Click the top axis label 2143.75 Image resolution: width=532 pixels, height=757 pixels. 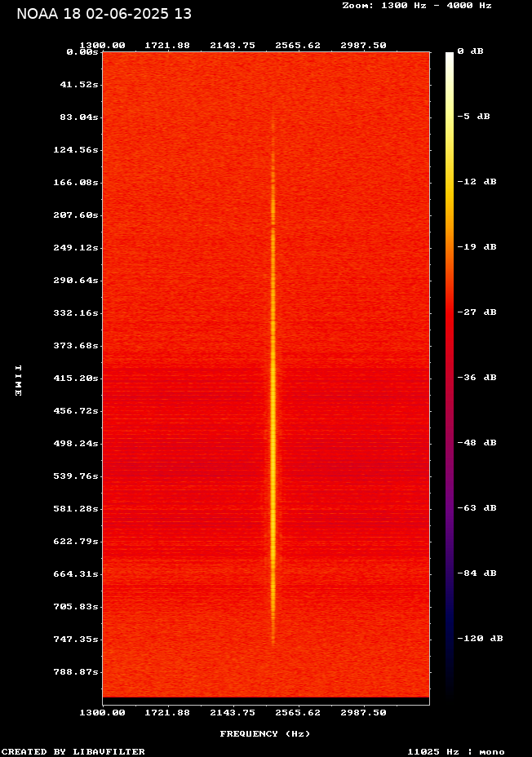click(233, 45)
